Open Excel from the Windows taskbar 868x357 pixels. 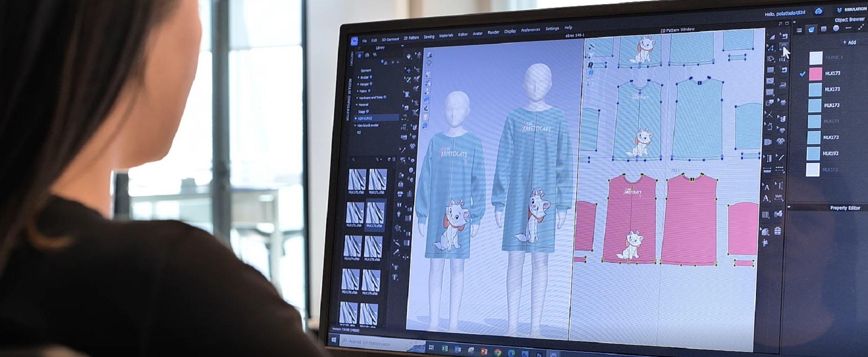tap(444, 349)
